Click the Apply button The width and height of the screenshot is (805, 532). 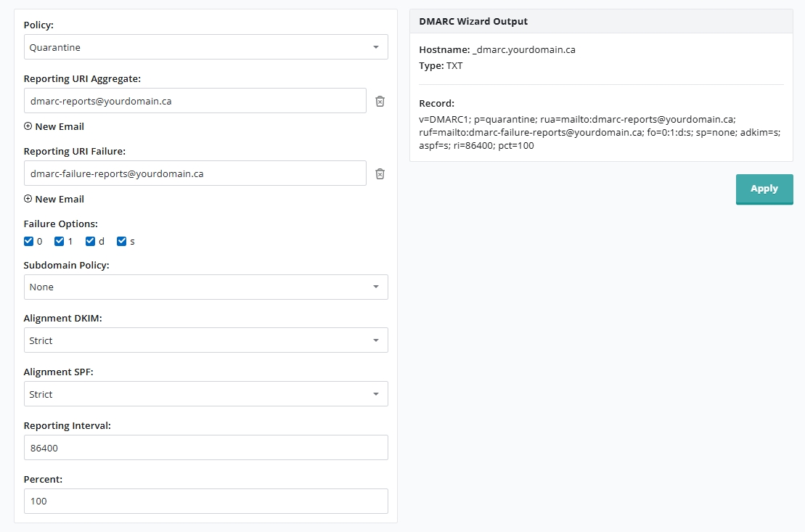(x=764, y=189)
